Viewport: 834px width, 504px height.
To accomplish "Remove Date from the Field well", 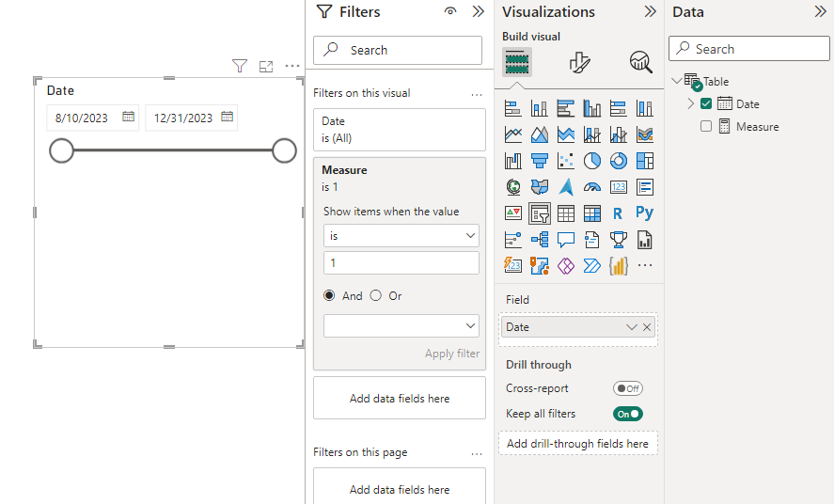I will pyautogui.click(x=647, y=327).
